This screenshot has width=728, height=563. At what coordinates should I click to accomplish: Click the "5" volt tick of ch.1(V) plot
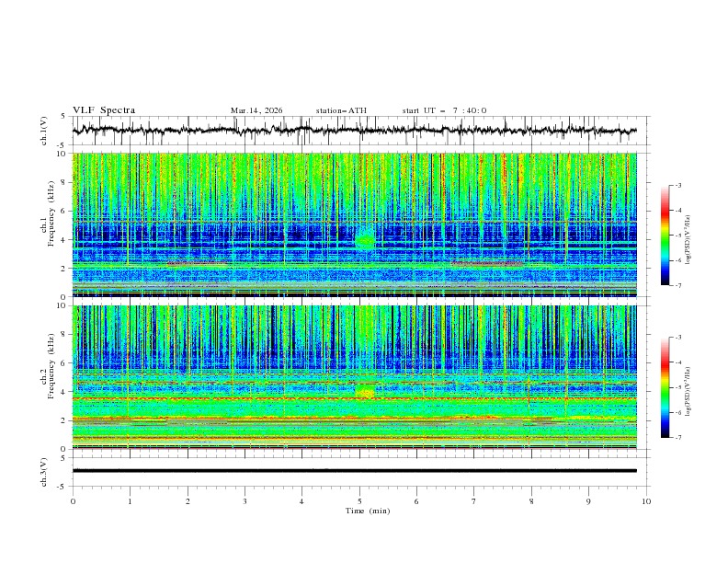(x=63, y=117)
